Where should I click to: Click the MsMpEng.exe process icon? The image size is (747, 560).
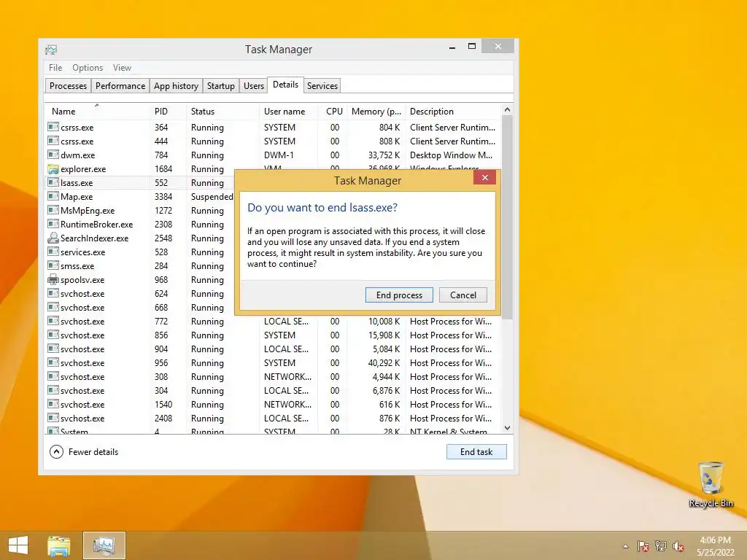(53, 210)
